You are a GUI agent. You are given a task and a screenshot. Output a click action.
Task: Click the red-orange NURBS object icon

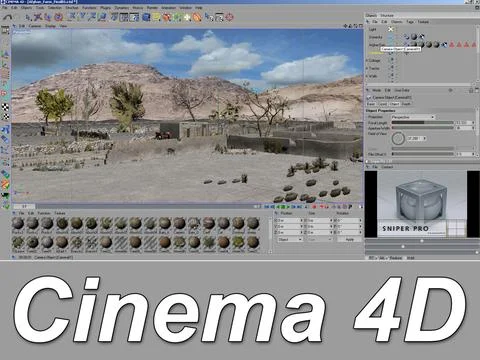click(x=166, y=17)
